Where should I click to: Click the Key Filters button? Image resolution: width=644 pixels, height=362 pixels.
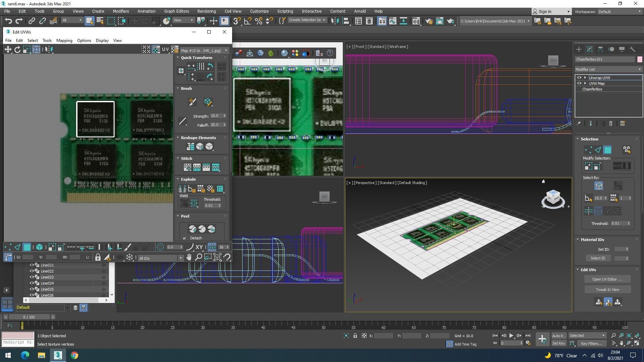591,343
